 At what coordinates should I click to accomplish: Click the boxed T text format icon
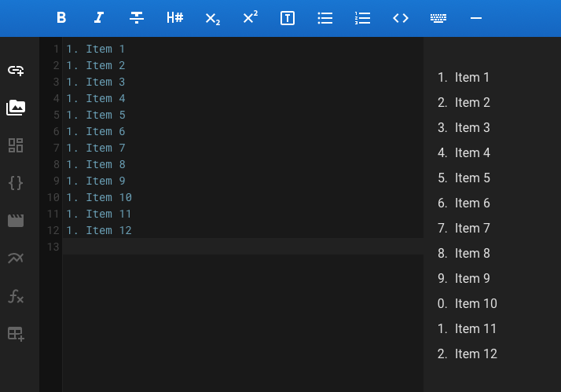click(288, 18)
